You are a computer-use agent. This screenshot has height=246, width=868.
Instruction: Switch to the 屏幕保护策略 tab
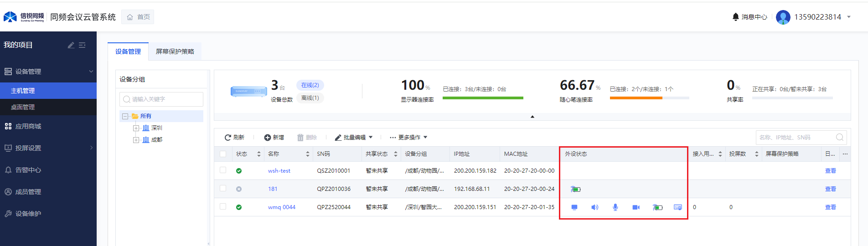click(x=175, y=51)
